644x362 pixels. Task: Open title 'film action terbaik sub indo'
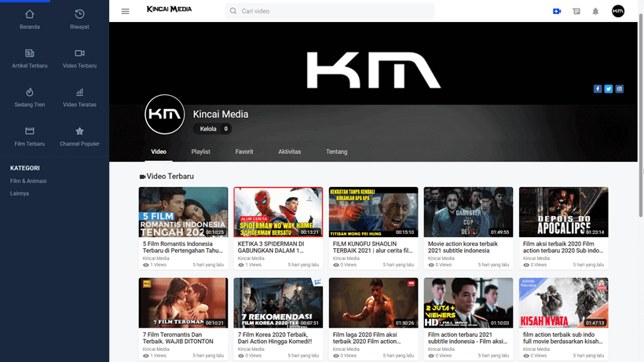[562, 338]
